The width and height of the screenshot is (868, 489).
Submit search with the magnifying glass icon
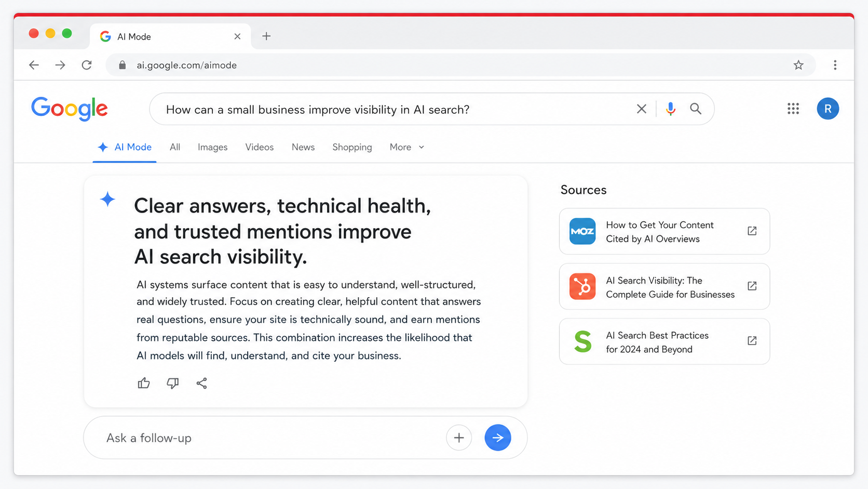click(x=696, y=109)
